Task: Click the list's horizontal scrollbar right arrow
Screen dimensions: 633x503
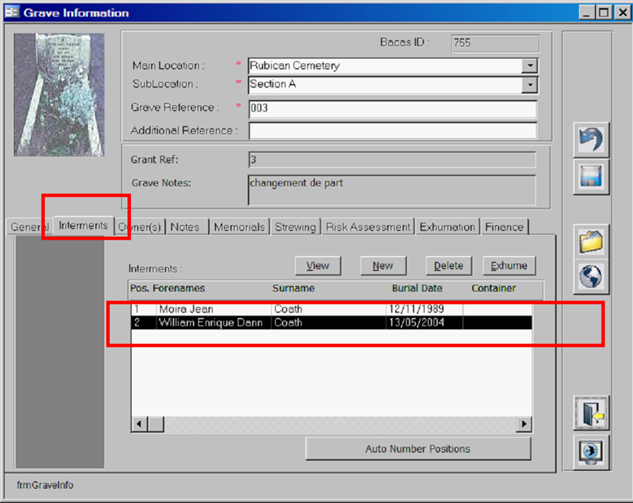Action: pyautogui.click(x=524, y=424)
